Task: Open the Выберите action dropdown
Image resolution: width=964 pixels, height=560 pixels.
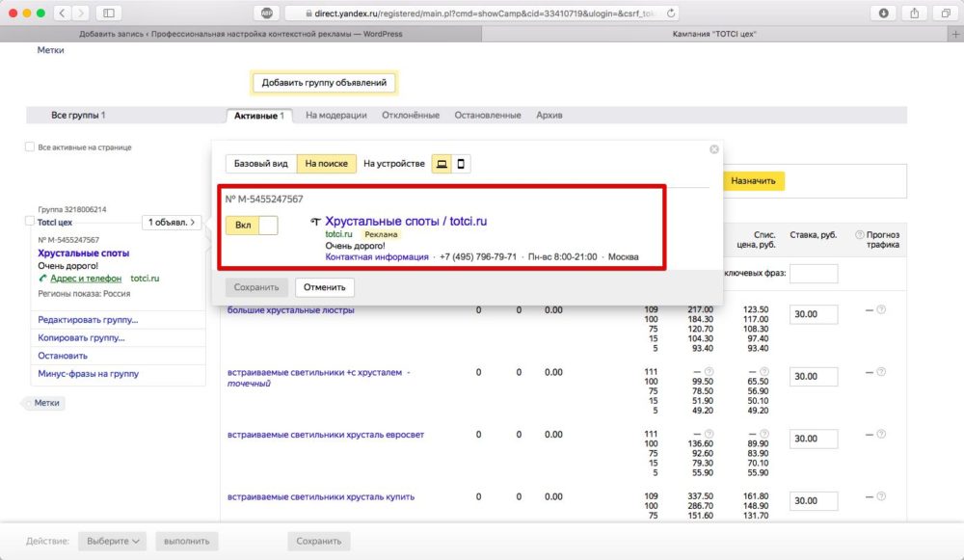Action: [x=113, y=541]
